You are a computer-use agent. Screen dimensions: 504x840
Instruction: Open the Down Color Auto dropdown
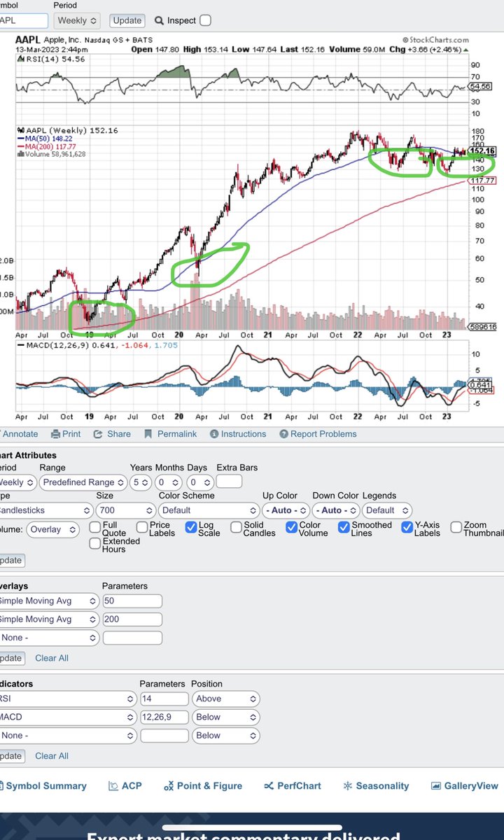point(337,510)
